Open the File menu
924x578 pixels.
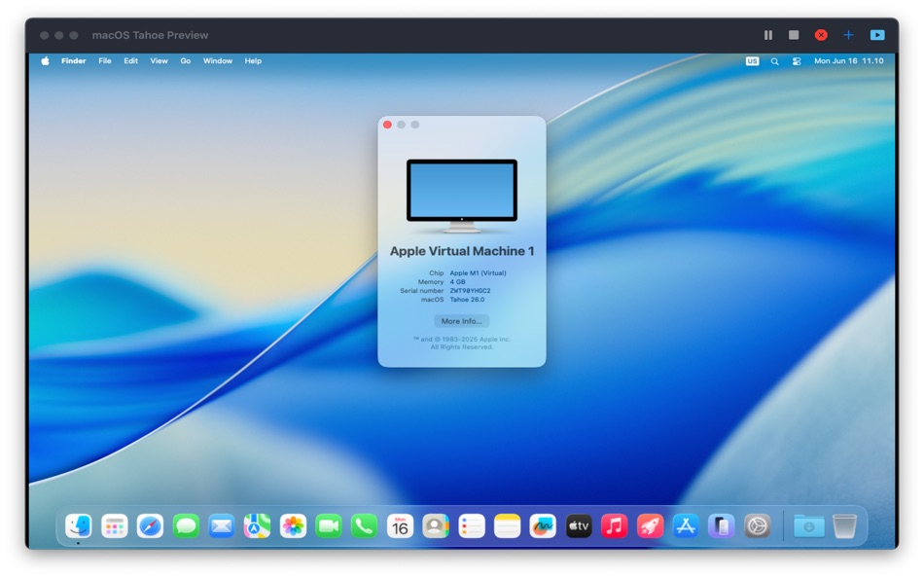[x=105, y=60]
